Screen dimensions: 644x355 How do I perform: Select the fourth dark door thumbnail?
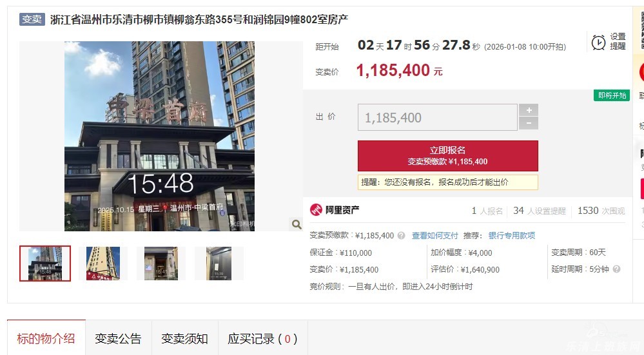219,264
